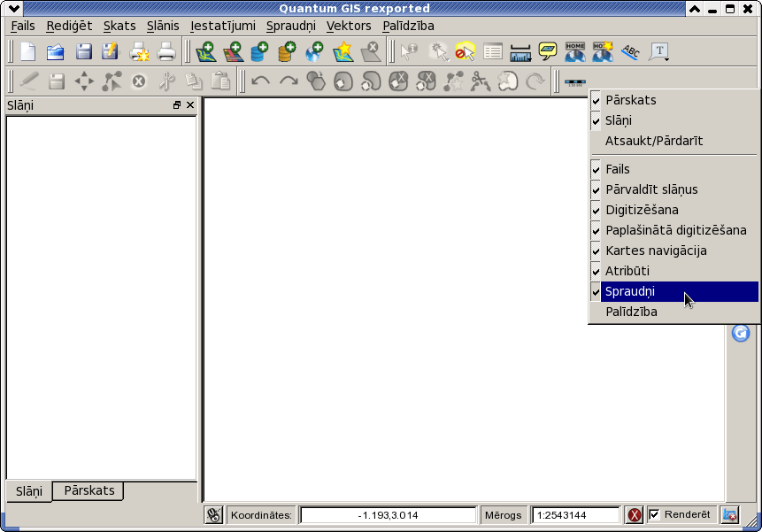The width and height of the screenshot is (762, 532).
Task: Click the Undo arrow
Action: (x=261, y=81)
